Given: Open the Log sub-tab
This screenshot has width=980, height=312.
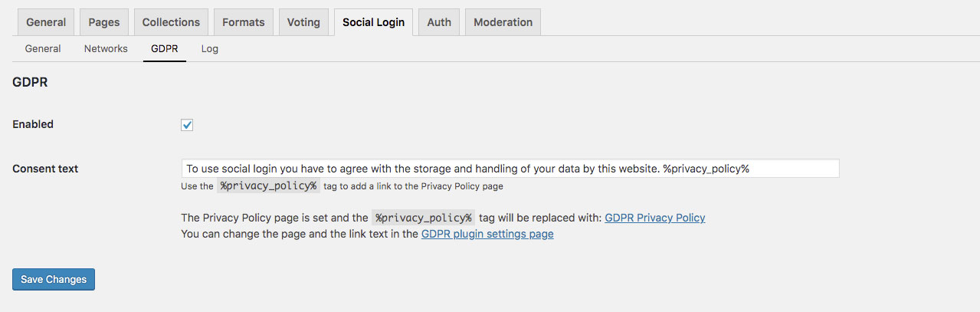Looking at the screenshot, I should point(210,48).
